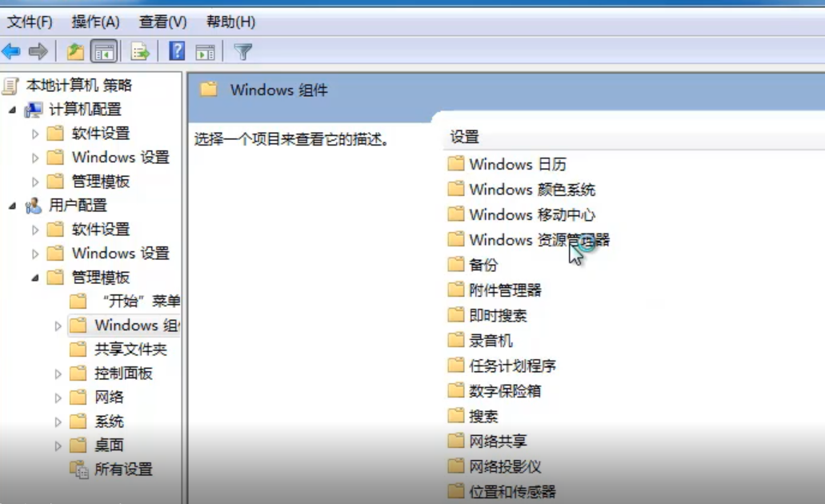Click folder icon beside 即时搜索
Image resolution: width=825 pixels, height=504 pixels.
(x=455, y=314)
